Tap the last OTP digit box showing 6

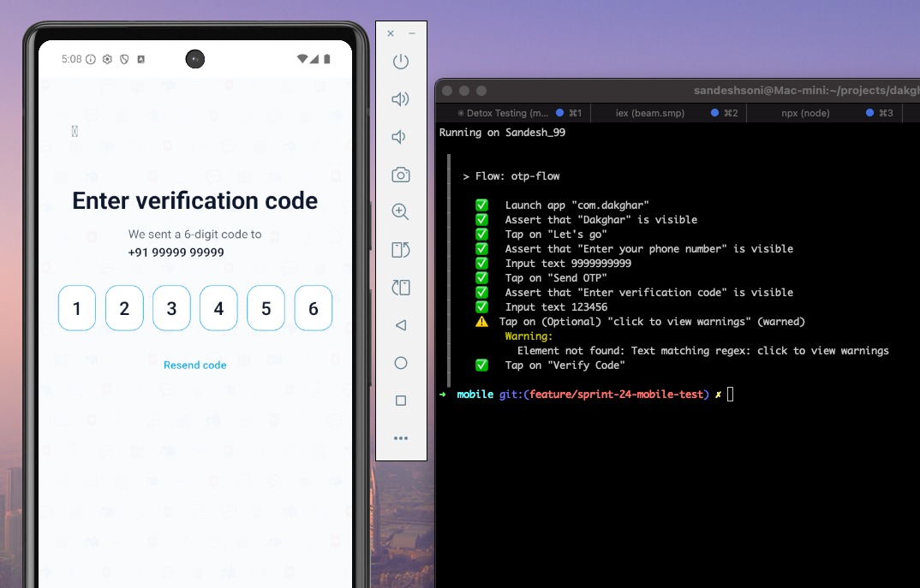(313, 308)
